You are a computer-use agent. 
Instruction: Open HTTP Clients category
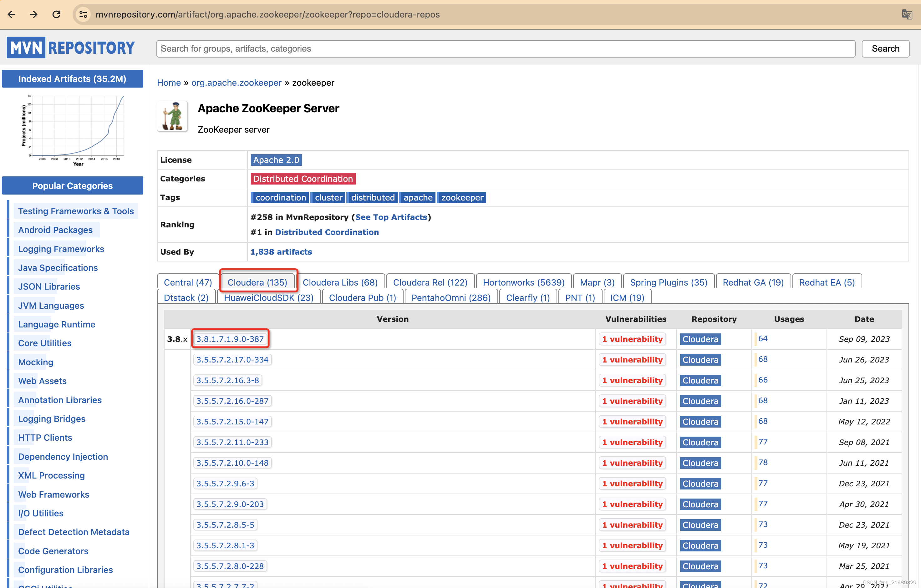(x=45, y=437)
